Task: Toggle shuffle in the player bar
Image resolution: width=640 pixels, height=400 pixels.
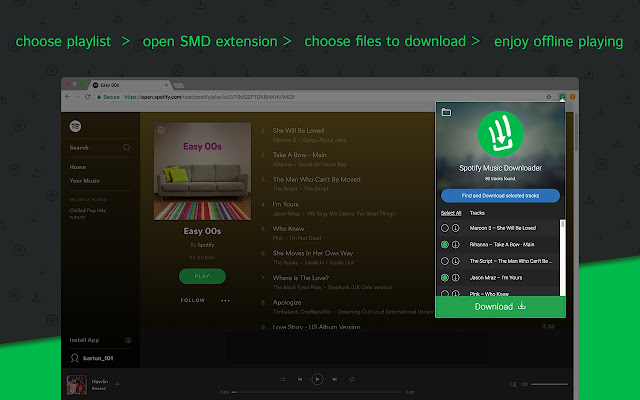Action: click(282, 379)
